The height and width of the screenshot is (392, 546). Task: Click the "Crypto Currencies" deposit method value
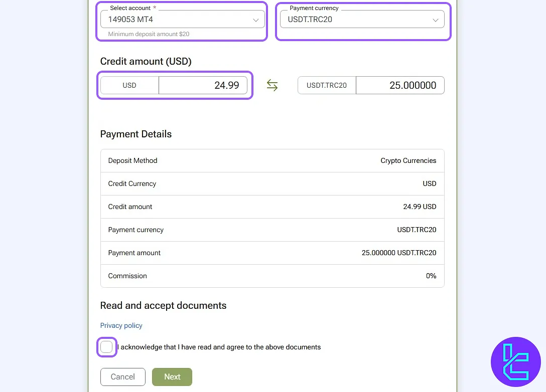click(408, 161)
